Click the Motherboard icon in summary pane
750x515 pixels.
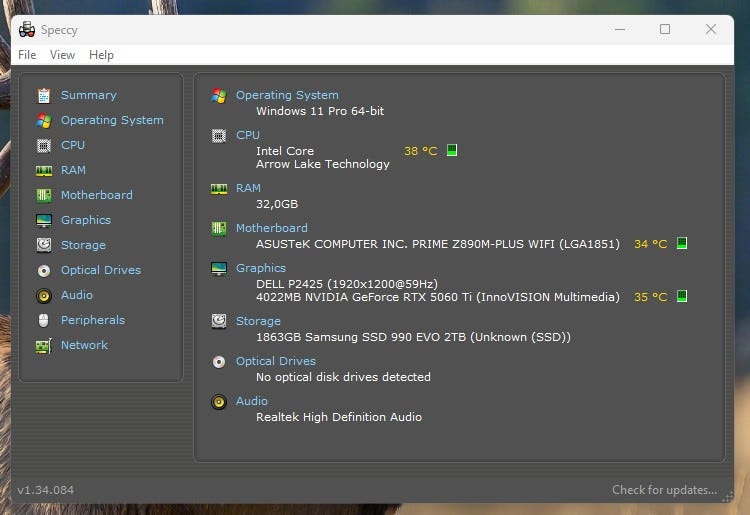point(219,229)
